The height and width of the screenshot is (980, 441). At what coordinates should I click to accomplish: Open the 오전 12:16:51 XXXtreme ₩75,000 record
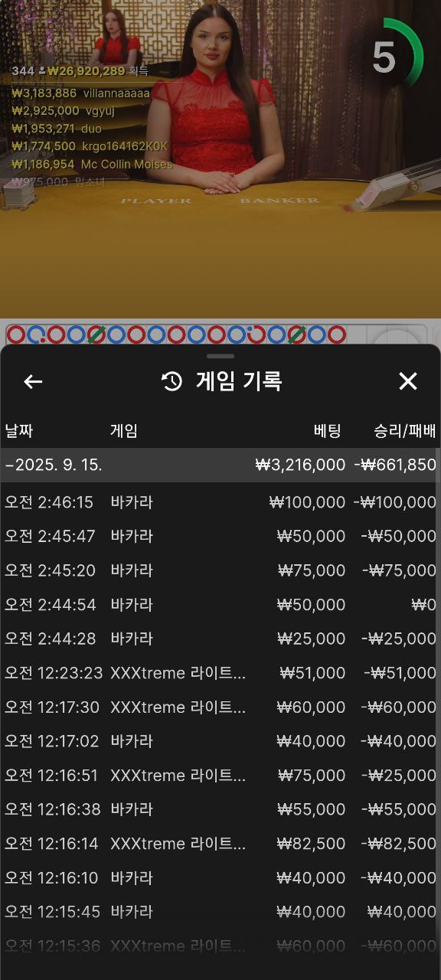tap(219, 776)
